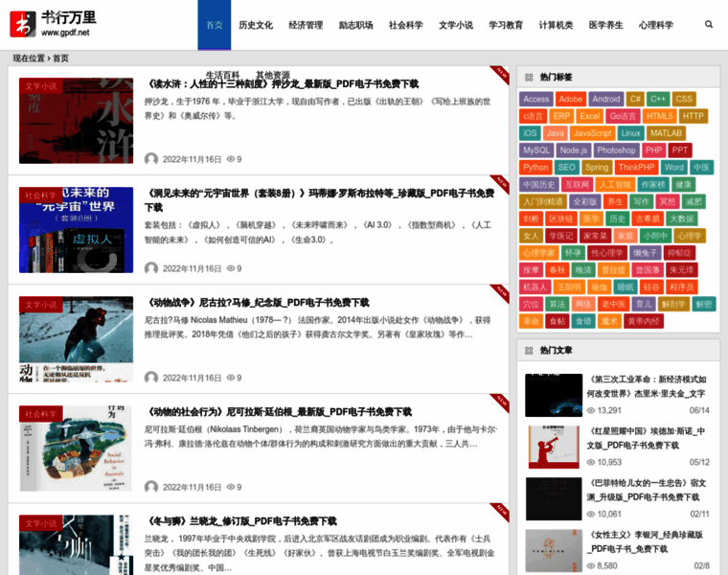Select 励志职场 in the navigation bar
Image resolution: width=728 pixels, height=575 pixels.
(x=355, y=25)
